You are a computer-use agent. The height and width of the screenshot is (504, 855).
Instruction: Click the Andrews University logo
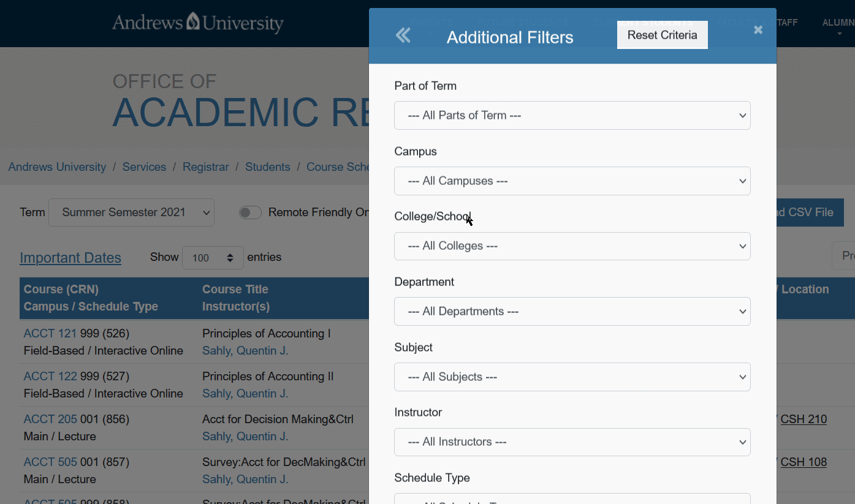pyautogui.click(x=198, y=23)
